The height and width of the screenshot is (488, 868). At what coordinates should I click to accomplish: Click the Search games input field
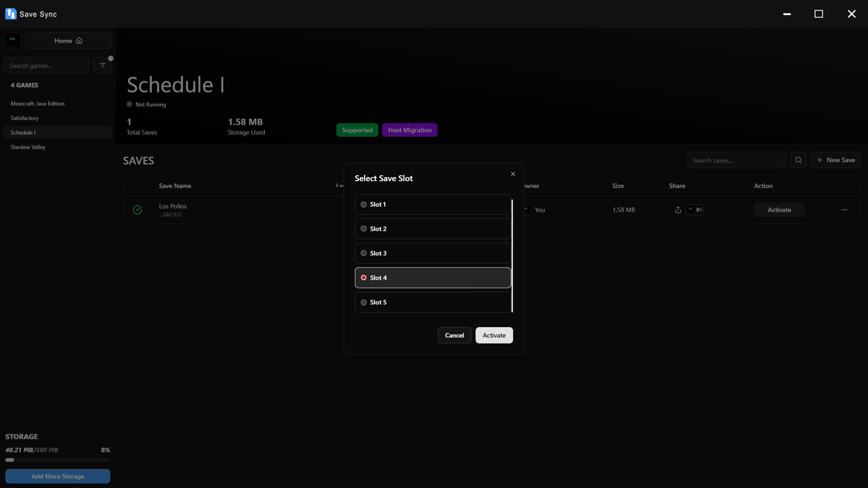coord(46,66)
